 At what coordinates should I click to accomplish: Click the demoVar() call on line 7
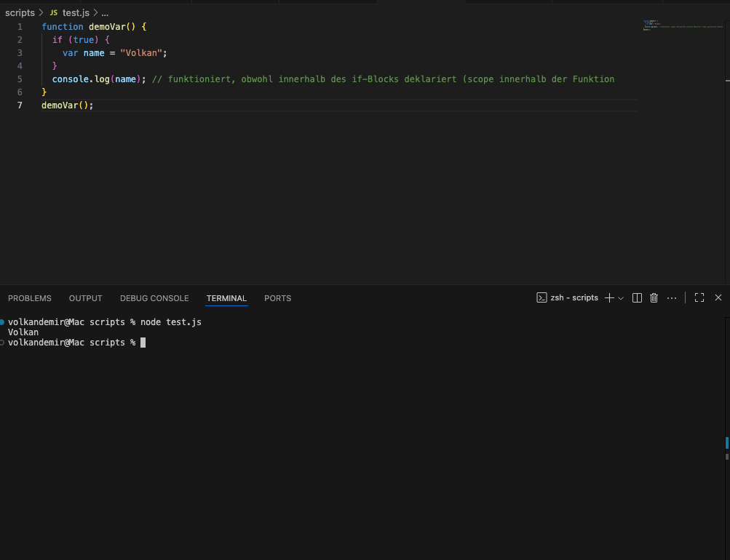click(x=68, y=105)
